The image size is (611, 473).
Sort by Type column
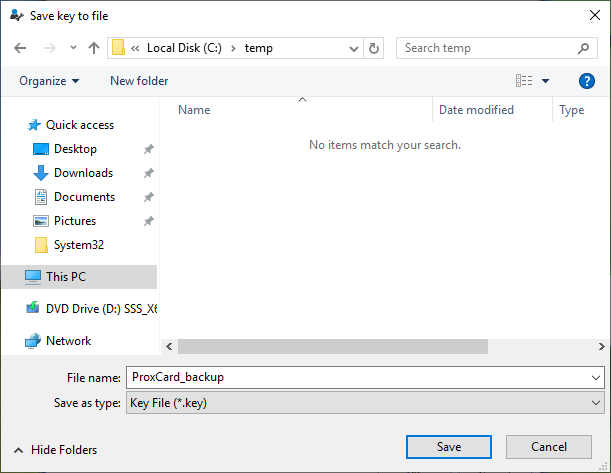tap(572, 110)
